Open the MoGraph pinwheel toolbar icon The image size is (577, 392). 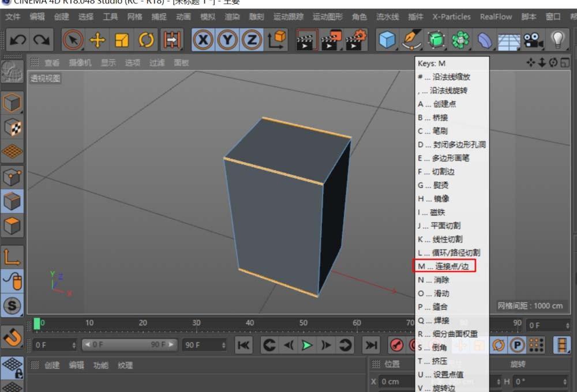[460, 39]
